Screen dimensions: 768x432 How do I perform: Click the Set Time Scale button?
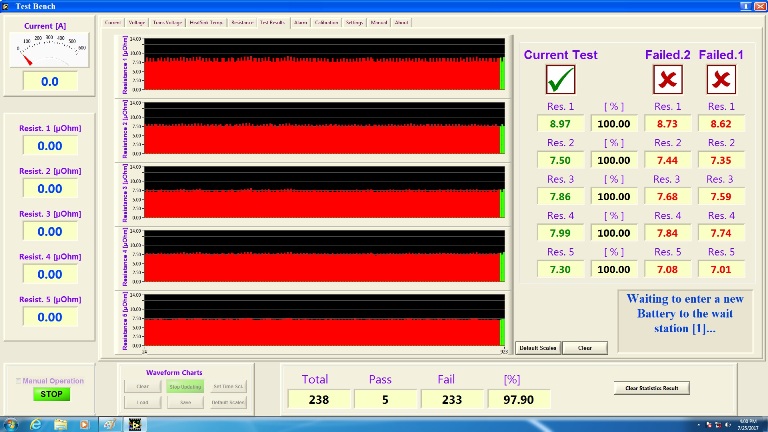[228, 386]
